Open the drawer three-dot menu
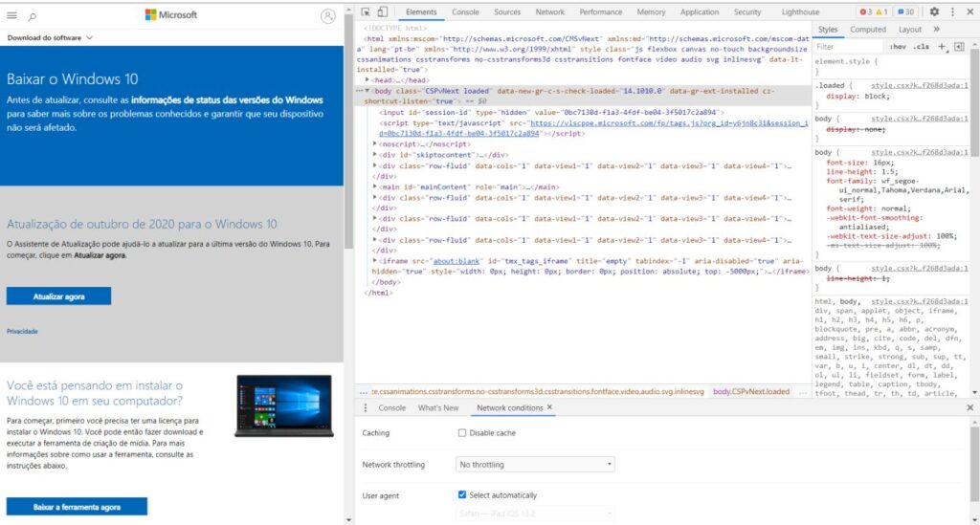This screenshot has width=980, height=525. (x=366, y=407)
